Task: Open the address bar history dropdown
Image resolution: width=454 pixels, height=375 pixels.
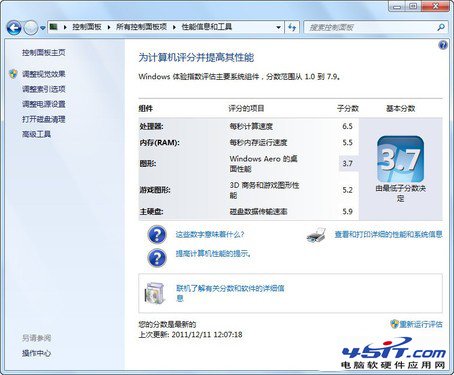Action: click(278, 27)
